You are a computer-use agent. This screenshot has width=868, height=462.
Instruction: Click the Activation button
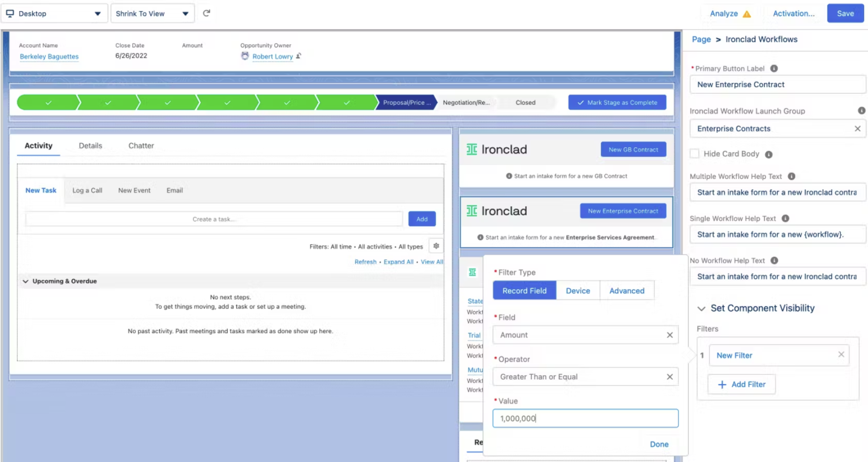pyautogui.click(x=794, y=14)
